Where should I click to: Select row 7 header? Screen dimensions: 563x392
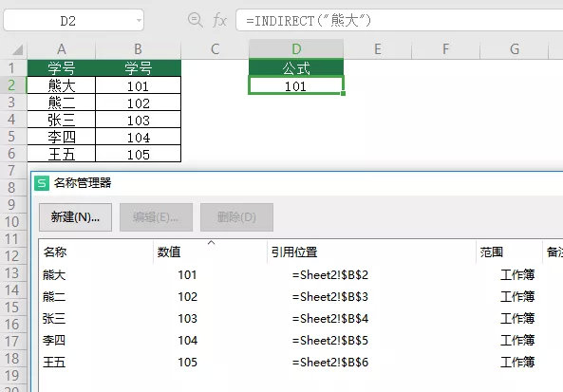[x=13, y=171]
